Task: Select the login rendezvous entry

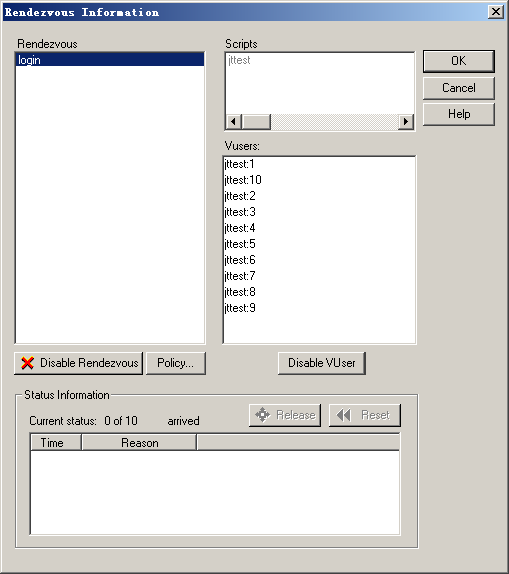Action: pyautogui.click(x=110, y=60)
